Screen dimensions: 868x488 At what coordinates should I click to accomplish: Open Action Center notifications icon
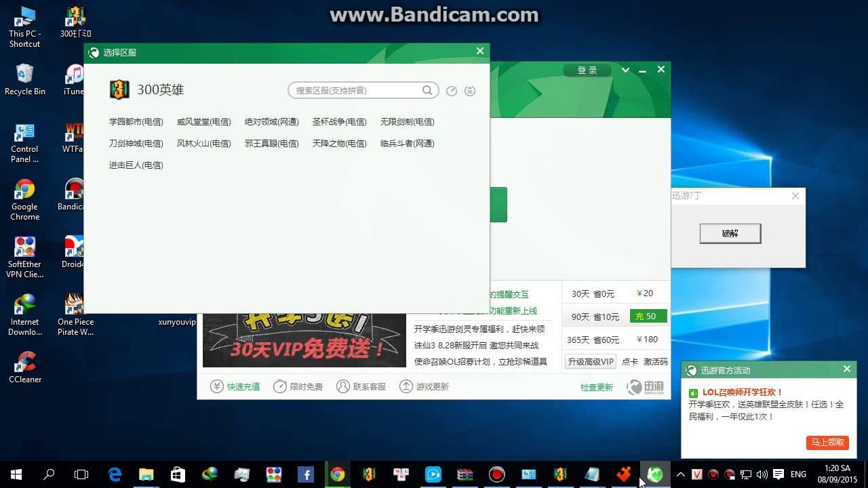click(x=778, y=474)
